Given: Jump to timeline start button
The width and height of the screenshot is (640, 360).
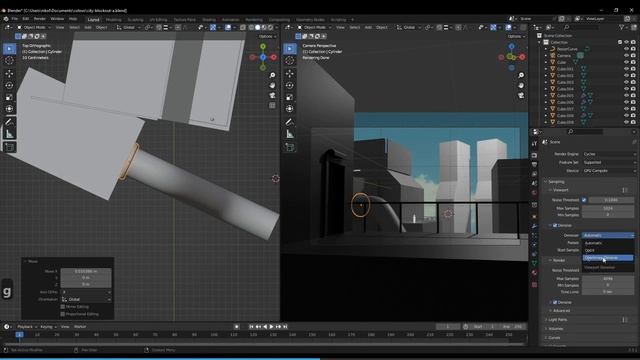Looking at the screenshot, I should tap(251, 327).
